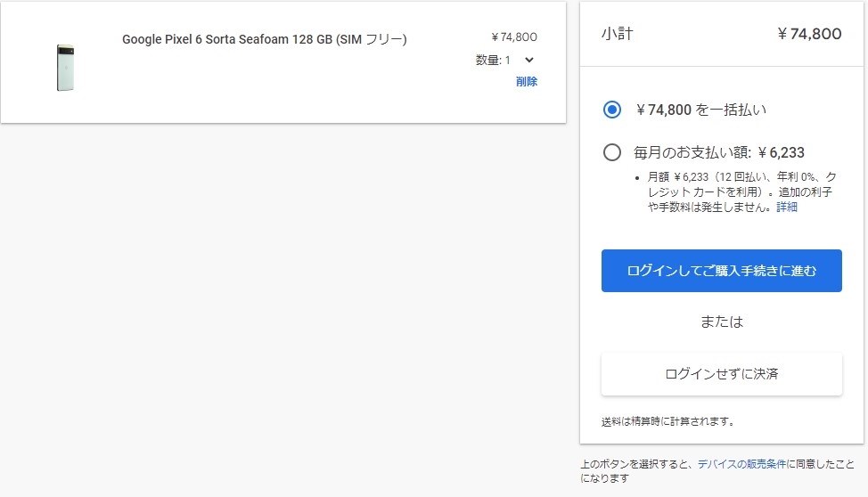Select the 毎月のお支払い額 radio button
This screenshot has height=497, width=868.
point(611,152)
